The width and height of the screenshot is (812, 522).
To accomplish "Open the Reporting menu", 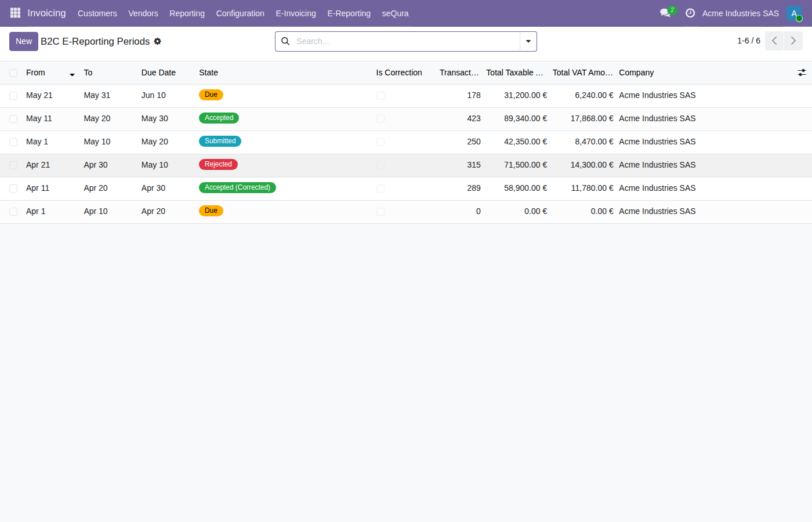I will point(187,13).
